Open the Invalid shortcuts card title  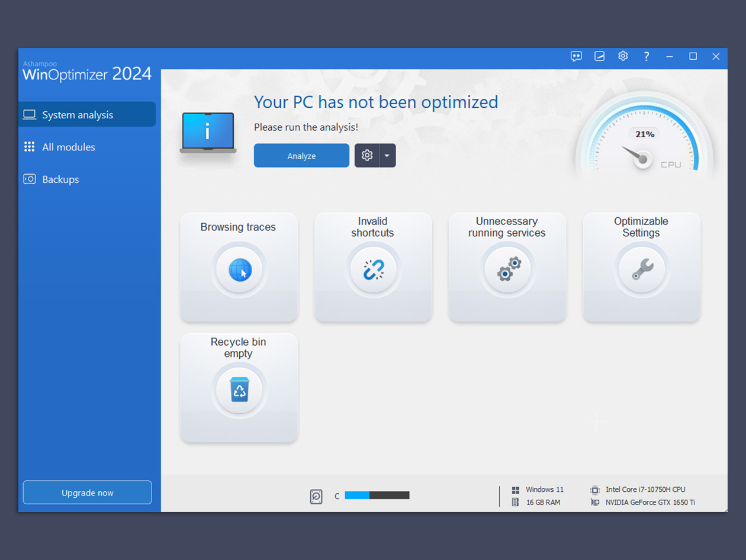click(x=372, y=227)
